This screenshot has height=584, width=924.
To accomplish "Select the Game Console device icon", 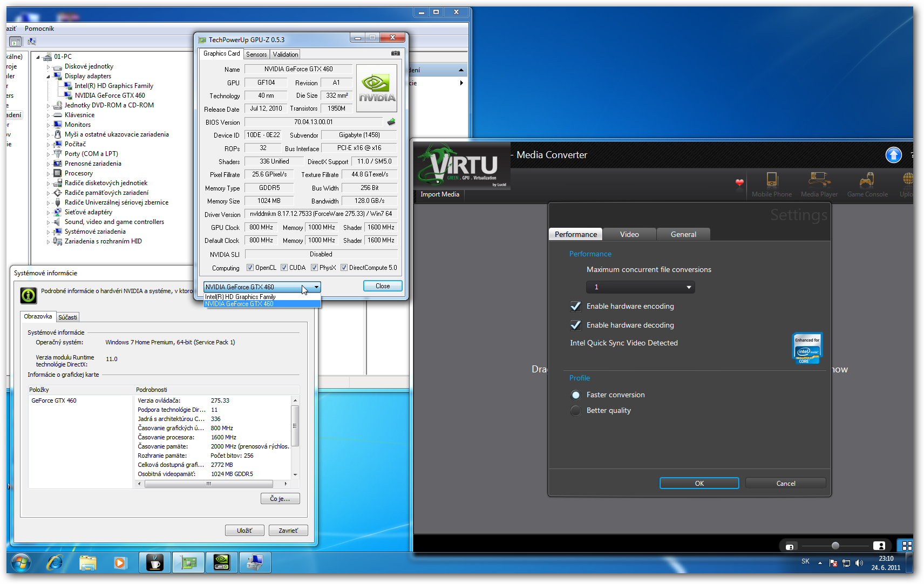I will click(867, 185).
